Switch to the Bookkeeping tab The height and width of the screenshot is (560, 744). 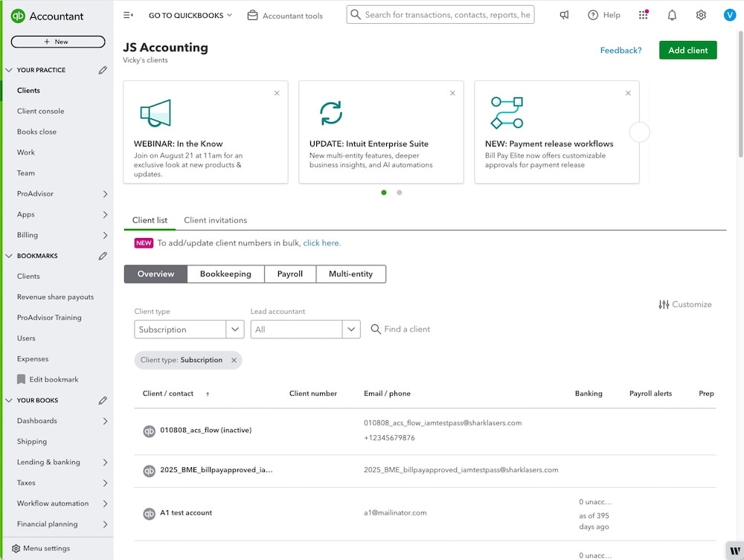(x=225, y=274)
